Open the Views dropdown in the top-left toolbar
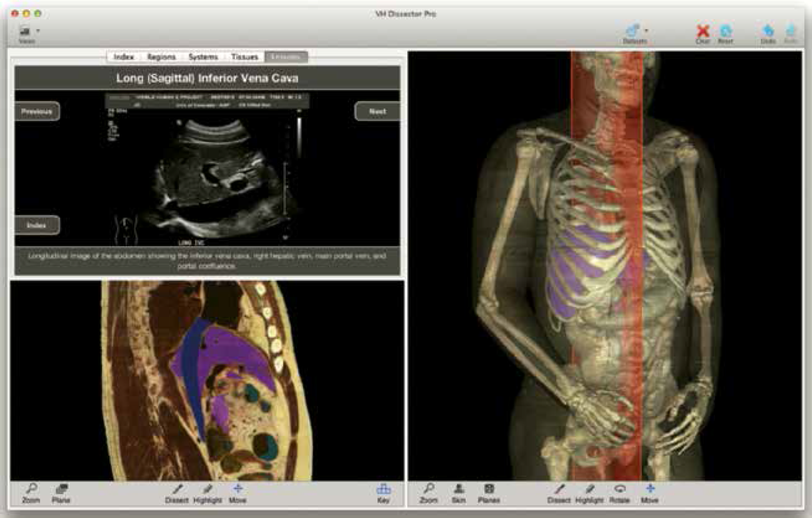Screen dimensions: 812x518 click(29, 33)
